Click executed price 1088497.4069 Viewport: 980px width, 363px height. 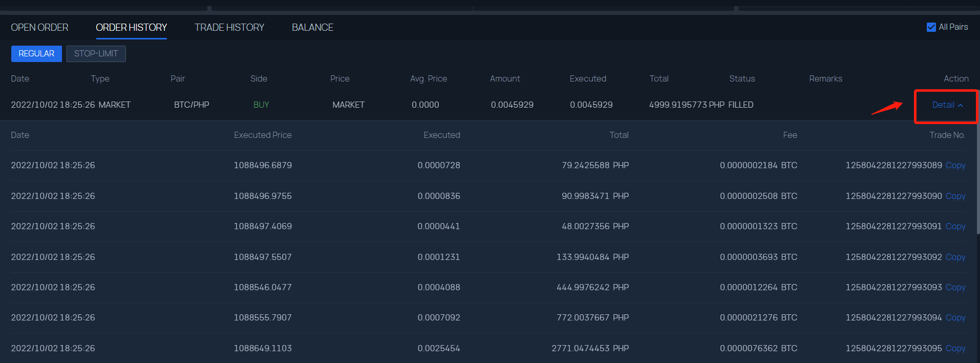coord(263,226)
